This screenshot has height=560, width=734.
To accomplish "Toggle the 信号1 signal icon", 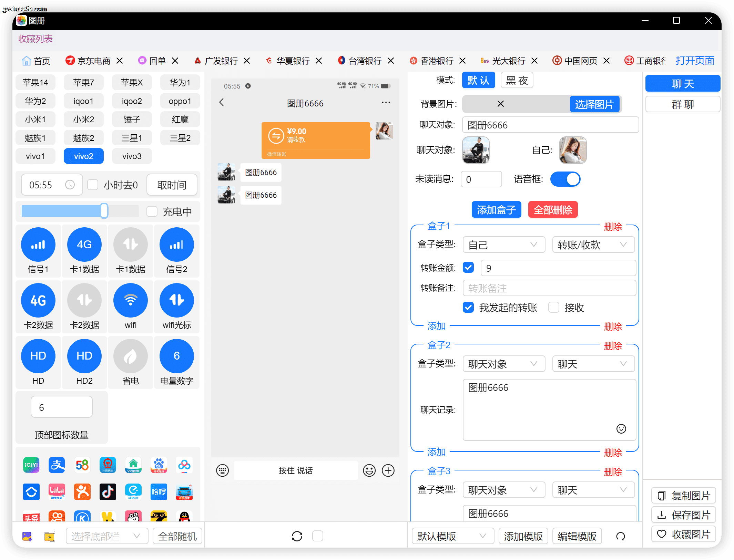I will point(38,245).
